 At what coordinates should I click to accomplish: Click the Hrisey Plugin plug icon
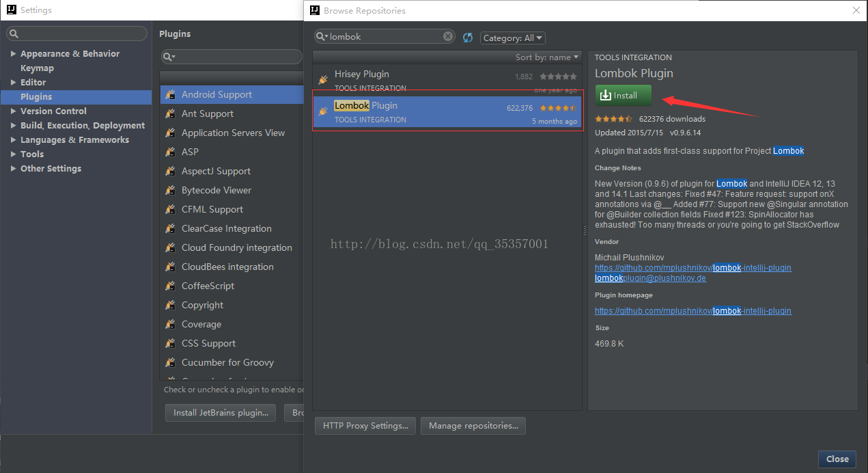click(324, 80)
